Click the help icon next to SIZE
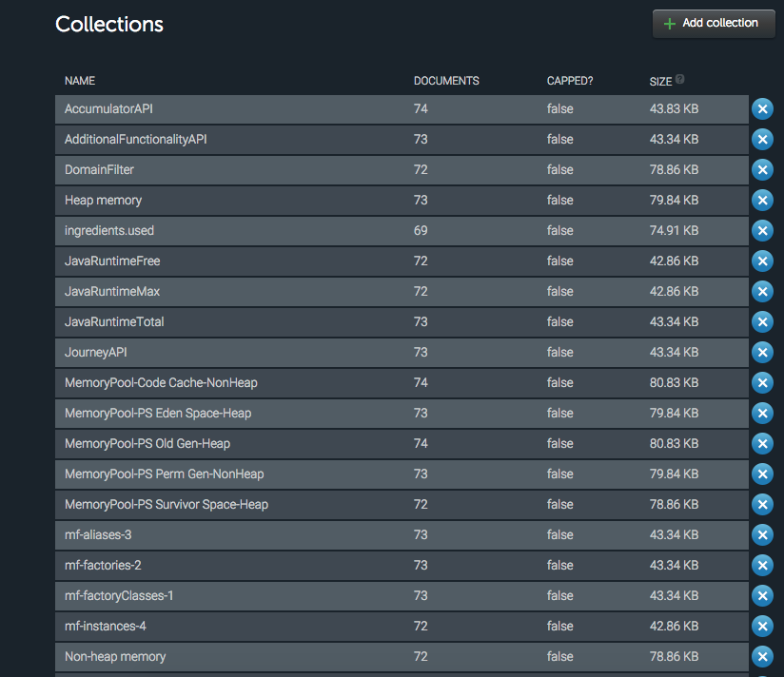Screen dimensions: 784x677 [x=680, y=79]
